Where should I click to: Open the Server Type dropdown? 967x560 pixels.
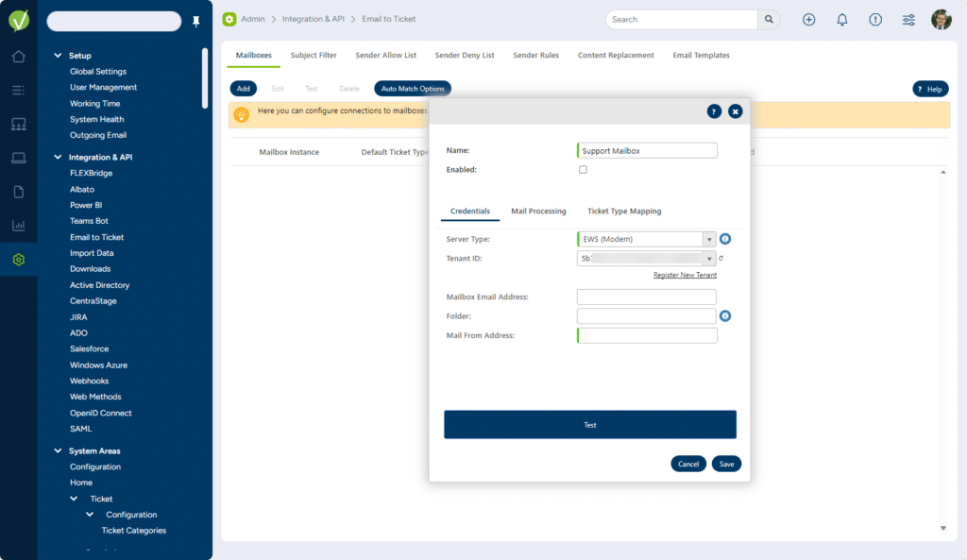[x=709, y=239]
